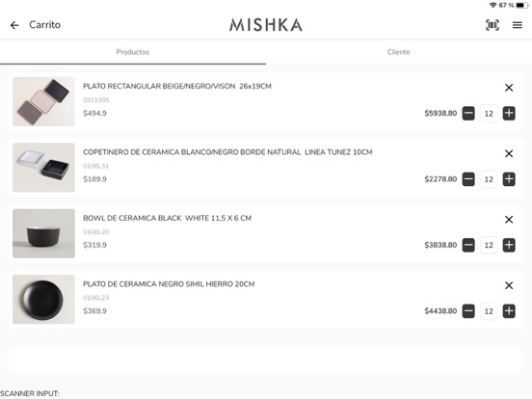Edit quantity field of COPETINERO DE CERAMICA
This screenshot has width=532, height=399.
[x=489, y=179]
